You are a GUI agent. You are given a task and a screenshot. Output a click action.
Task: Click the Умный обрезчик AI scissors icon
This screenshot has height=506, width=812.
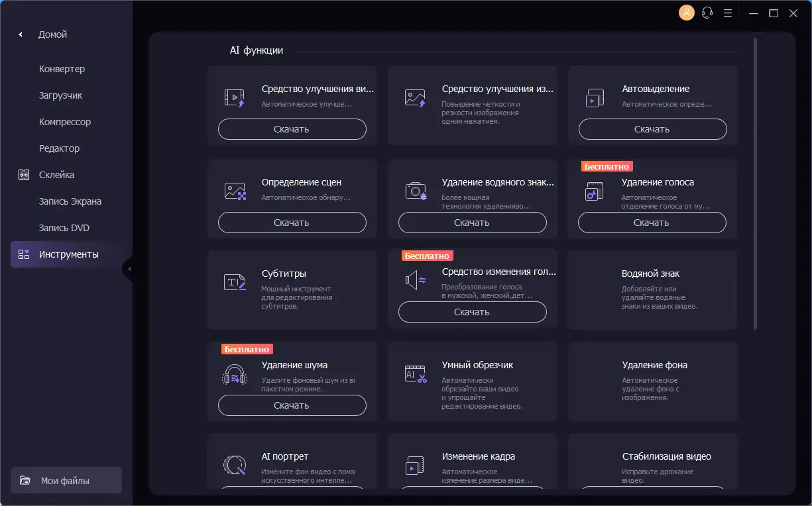416,374
